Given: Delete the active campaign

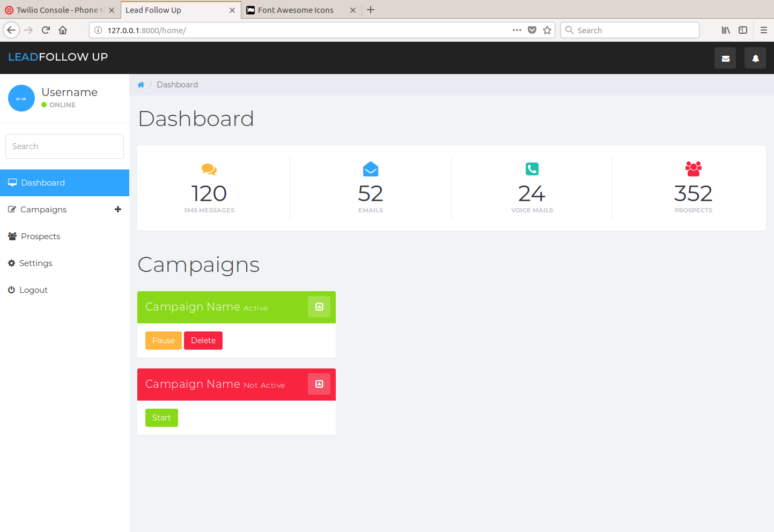Looking at the screenshot, I should [x=203, y=341].
